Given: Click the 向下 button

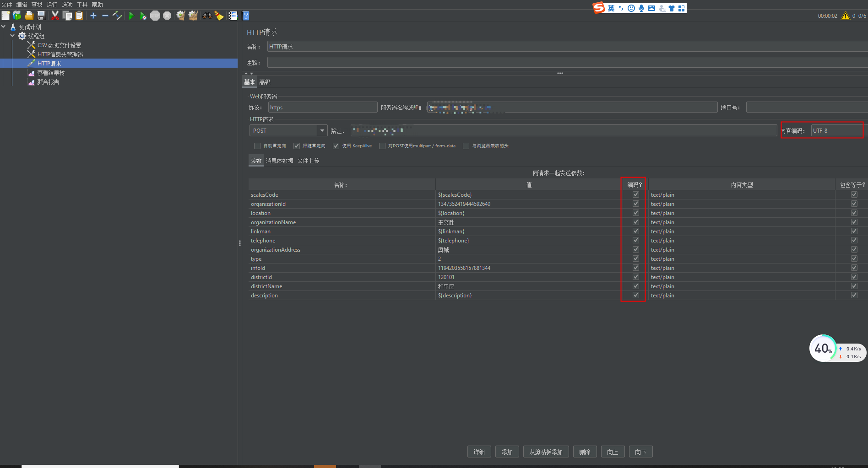Looking at the screenshot, I should click(641, 452).
